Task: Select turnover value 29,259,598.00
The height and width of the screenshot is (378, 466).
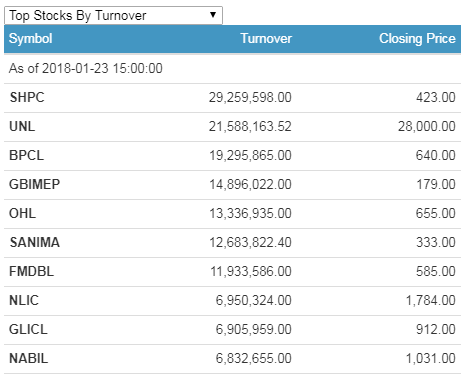Action: [x=250, y=97]
